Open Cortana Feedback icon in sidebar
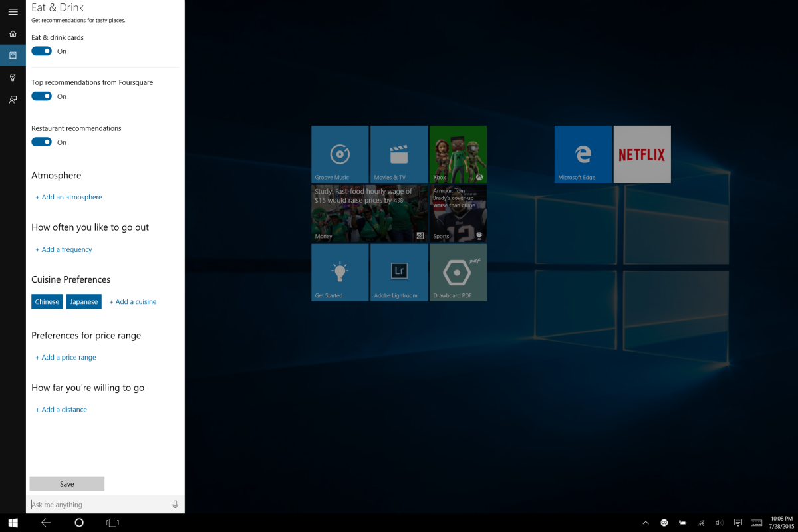The width and height of the screenshot is (798, 532). tap(13, 100)
